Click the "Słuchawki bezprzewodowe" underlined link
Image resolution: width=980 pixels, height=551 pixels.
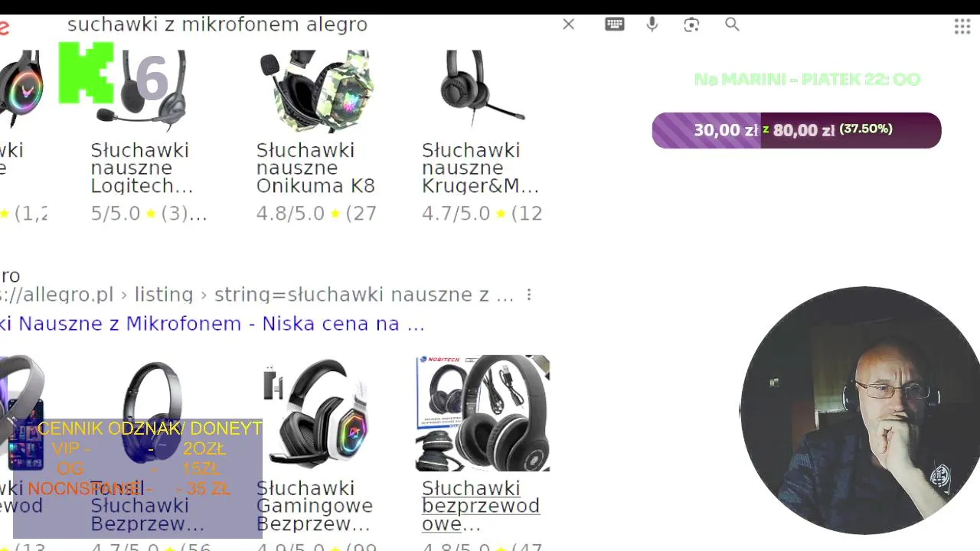click(x=481, y=506)
